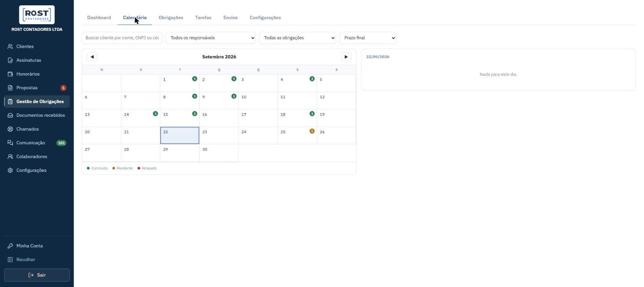Select day 25 in the calendar

(x=297, y=135)
